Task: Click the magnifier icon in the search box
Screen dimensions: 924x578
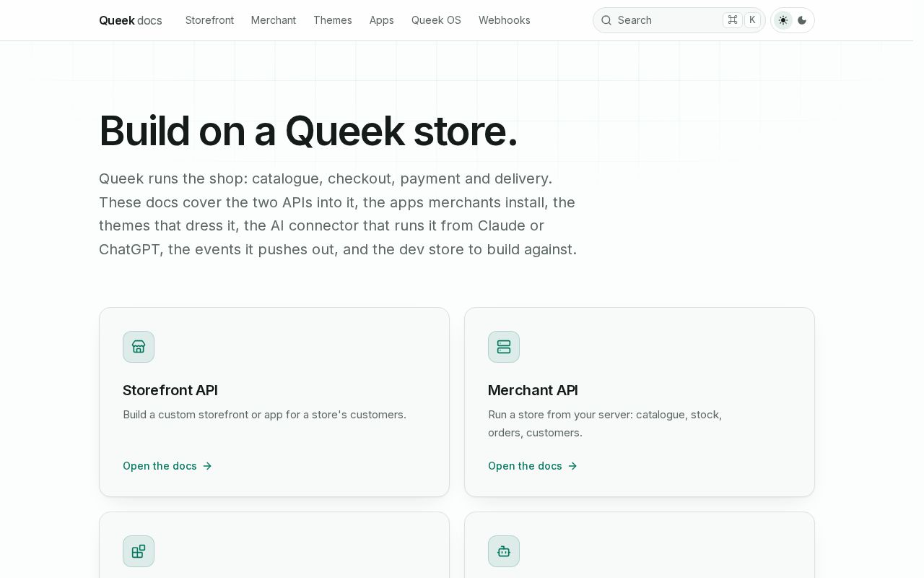Action: [x=606, y=20]
